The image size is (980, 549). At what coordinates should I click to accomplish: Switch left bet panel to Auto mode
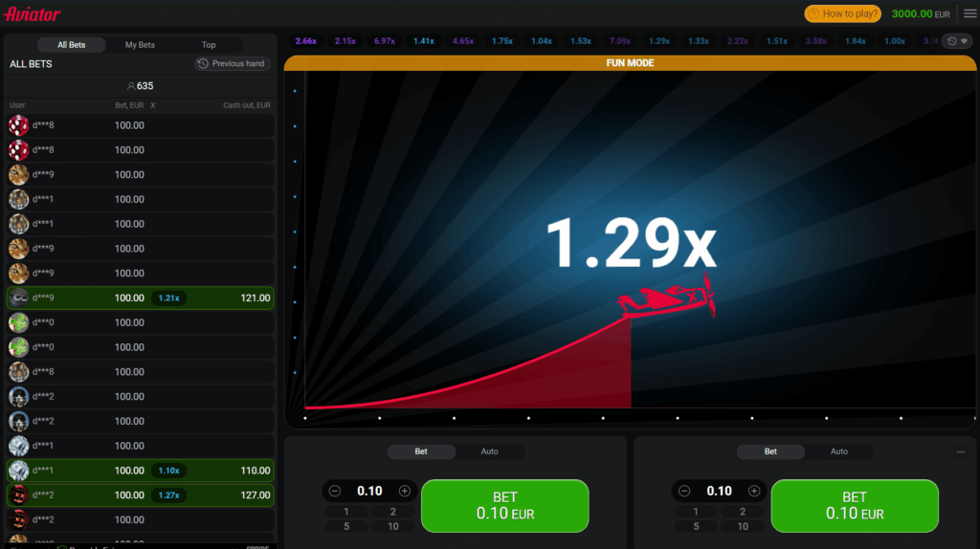pos(489,451)
